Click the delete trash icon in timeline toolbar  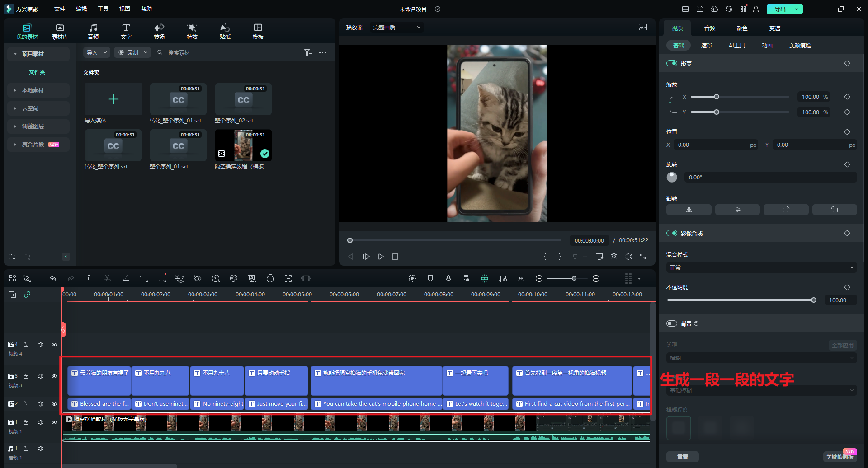pyautogui.click(x=89, y=279)
